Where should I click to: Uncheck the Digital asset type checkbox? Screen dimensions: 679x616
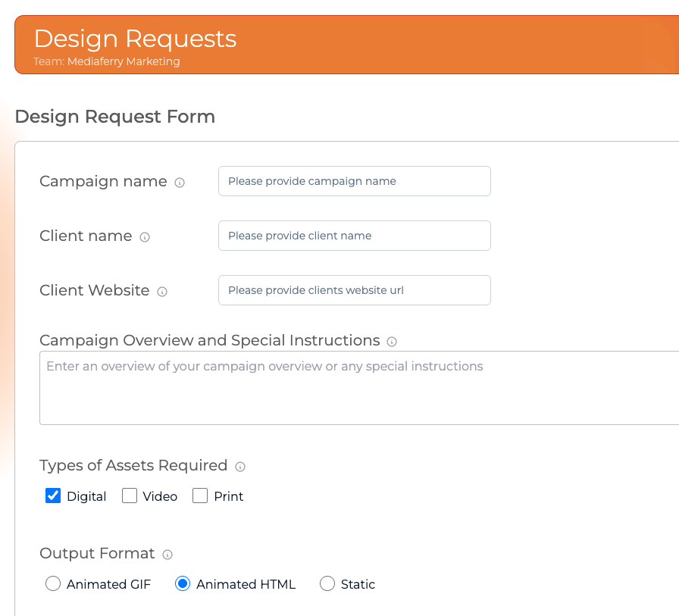[x=53, y=496]
